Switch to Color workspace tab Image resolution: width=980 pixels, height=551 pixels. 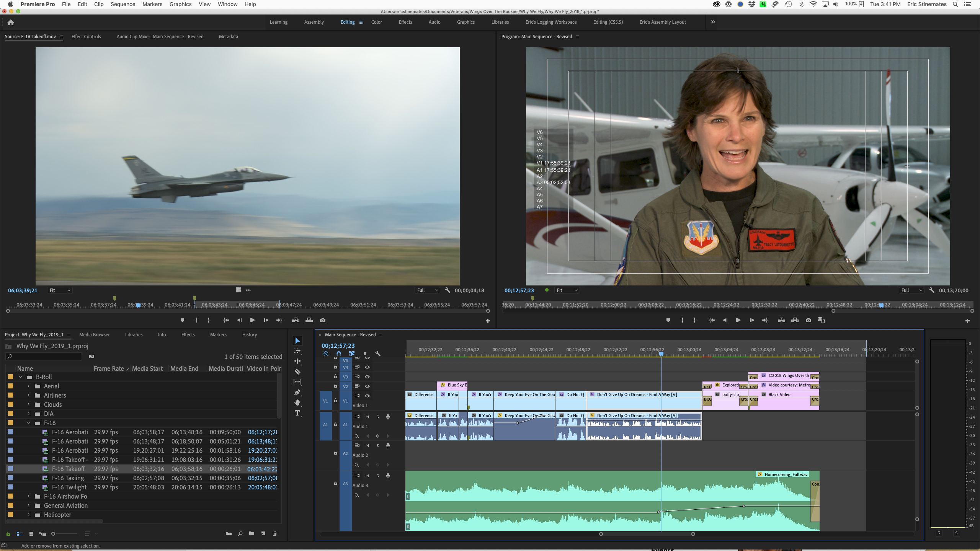click(376, 22)
